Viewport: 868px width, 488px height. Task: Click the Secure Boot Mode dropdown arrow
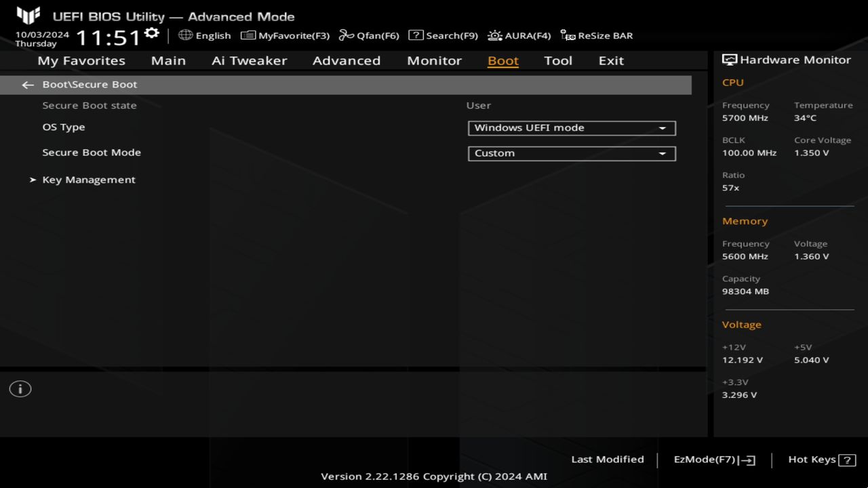663,154
